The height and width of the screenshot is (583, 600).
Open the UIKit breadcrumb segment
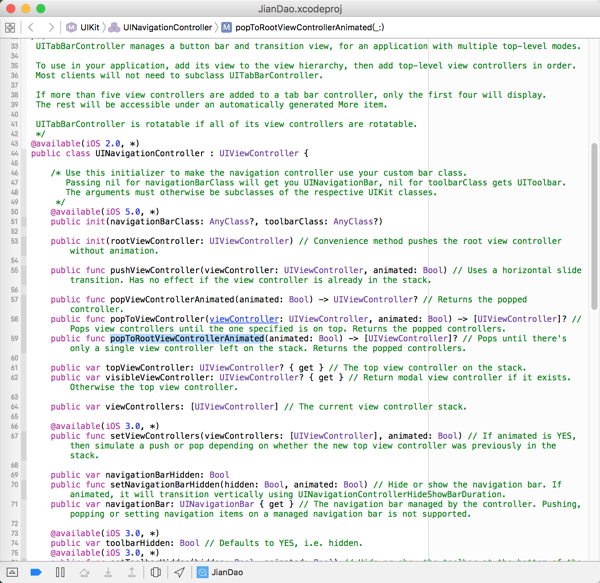[90, 28]
